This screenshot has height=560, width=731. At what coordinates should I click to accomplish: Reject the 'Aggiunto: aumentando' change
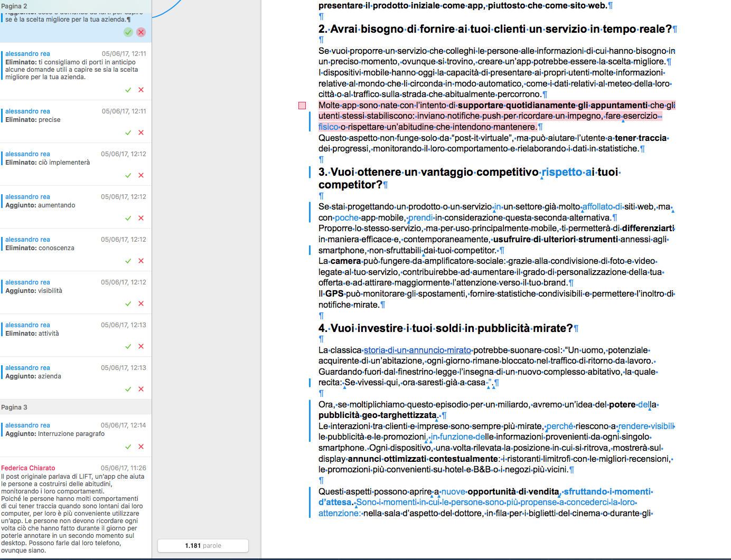click(141, 218)
